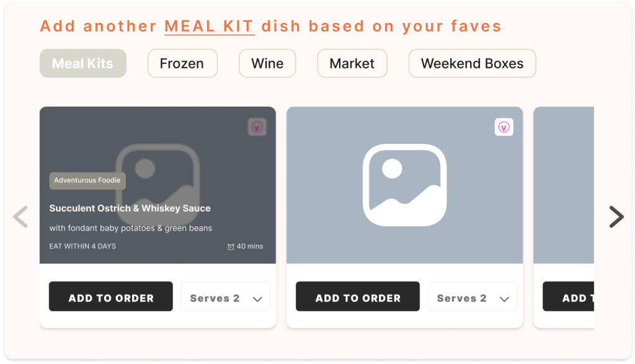Image resolution: width=635 pixels, height=364 pixels.
Task: Click the Adventurous Foodie tag
Action: tap(87, 180)
